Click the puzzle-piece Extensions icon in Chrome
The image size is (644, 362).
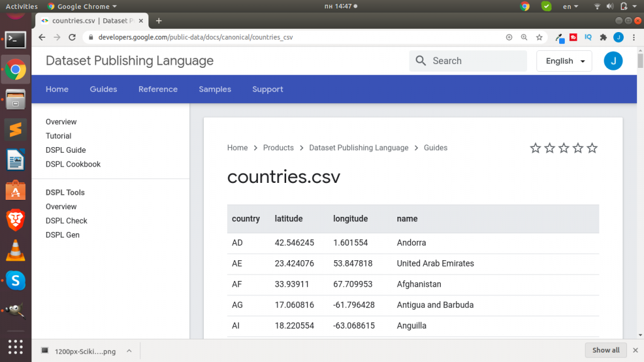point(603,37)
